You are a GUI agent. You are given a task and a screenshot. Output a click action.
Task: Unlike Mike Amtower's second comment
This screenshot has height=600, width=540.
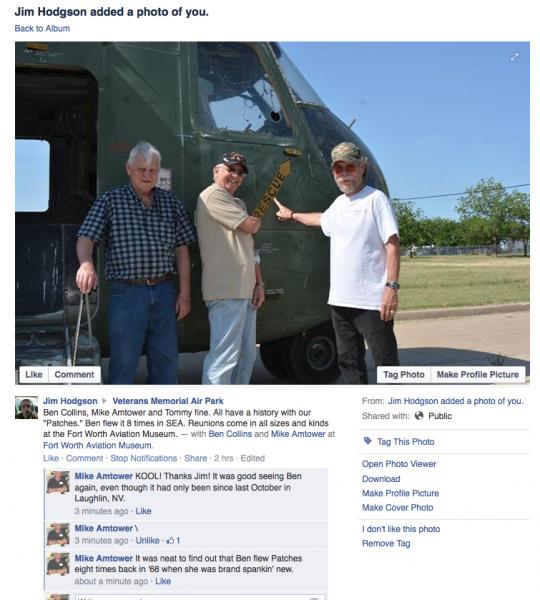point(147,540)
